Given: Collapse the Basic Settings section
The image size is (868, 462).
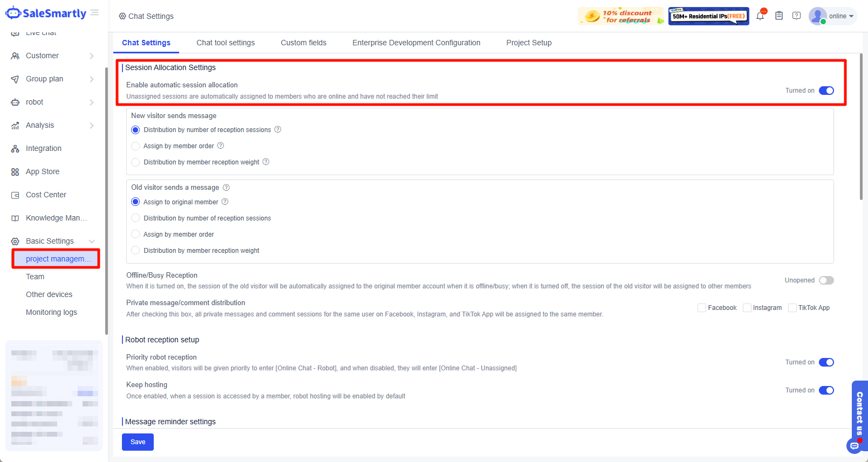Looking at the screenshot, I should pos(92,242).
